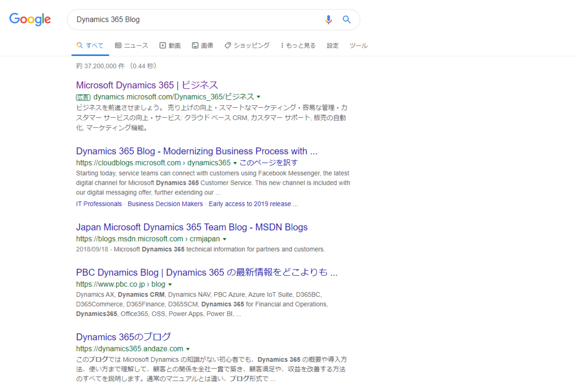This screenshot has height=392, width=577.
Task: Expand the もっと見る menu
Action: coord(298,46)
